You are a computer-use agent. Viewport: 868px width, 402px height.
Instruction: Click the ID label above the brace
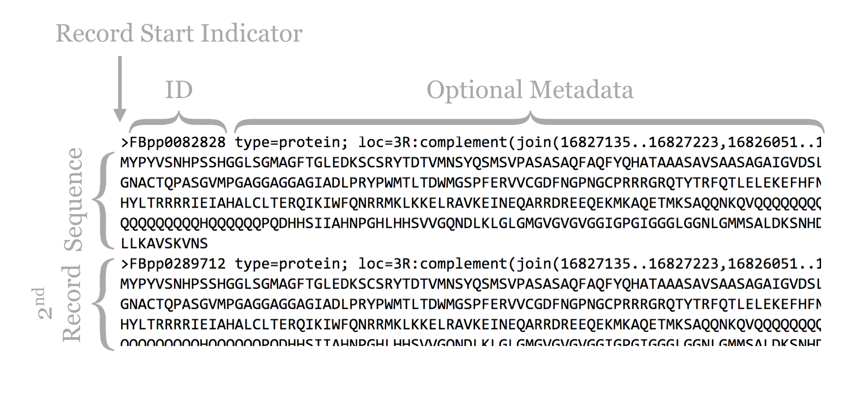179,90
